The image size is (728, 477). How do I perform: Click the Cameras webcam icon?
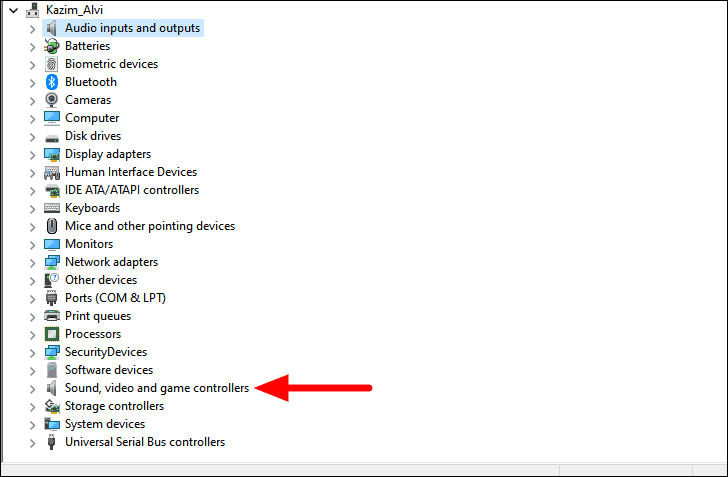(52, 100)
